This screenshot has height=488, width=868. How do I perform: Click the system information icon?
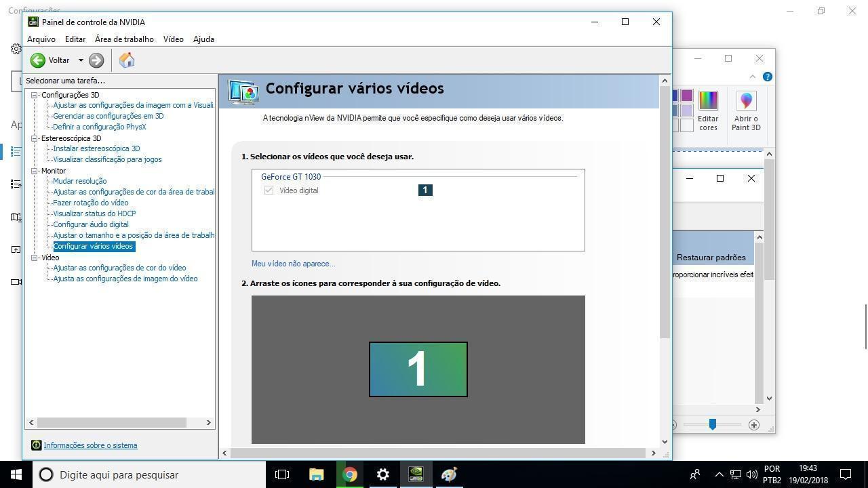(37, 445)
